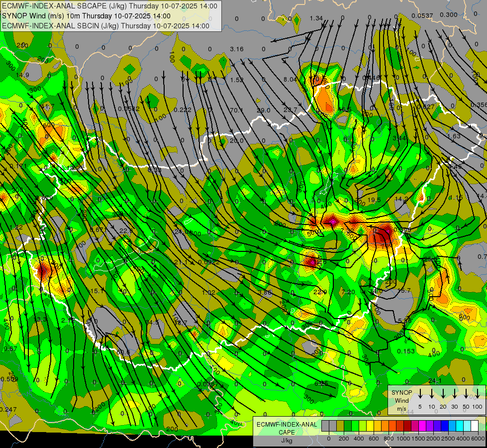Click the 7.20 value on map
This screenshot has height=448, width=487.
tap(348, 292)
